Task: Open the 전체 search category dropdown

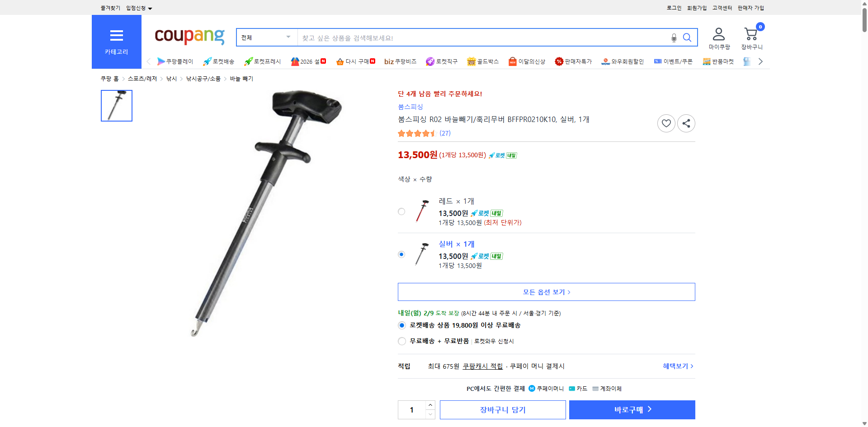Action: 266,38
